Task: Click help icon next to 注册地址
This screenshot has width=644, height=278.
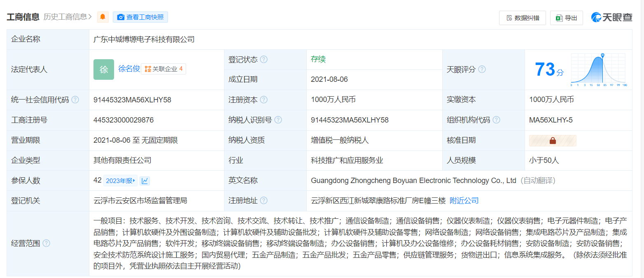Action: [264, 201]
